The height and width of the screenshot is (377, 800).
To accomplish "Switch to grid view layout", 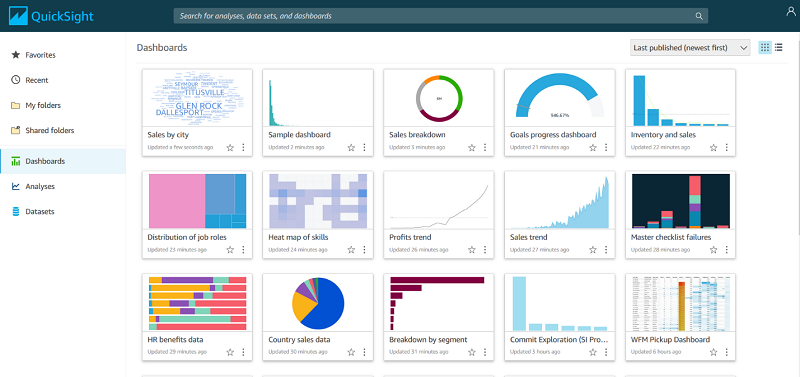I will tap(765, 47).
